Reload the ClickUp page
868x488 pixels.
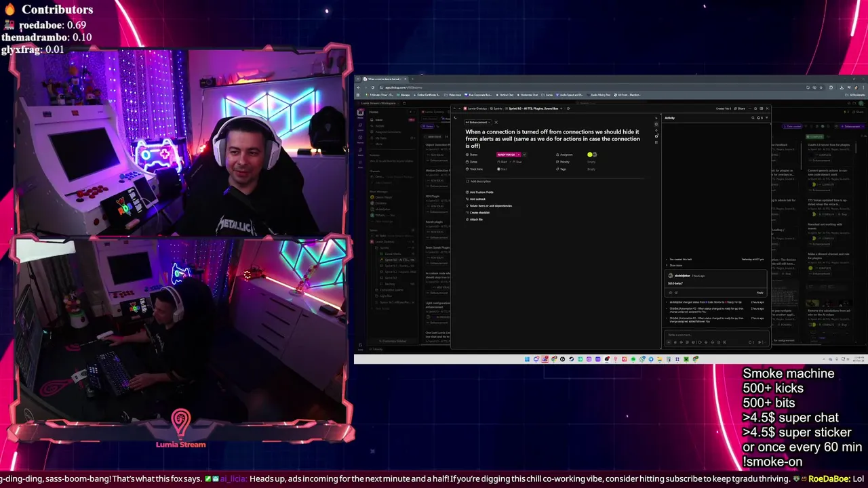point(373,87)
